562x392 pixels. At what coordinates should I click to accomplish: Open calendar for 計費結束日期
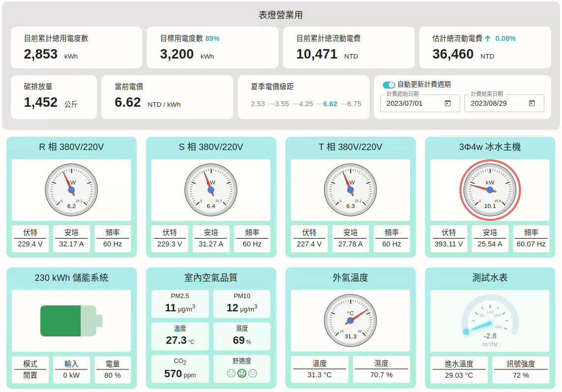coord(532,103)
